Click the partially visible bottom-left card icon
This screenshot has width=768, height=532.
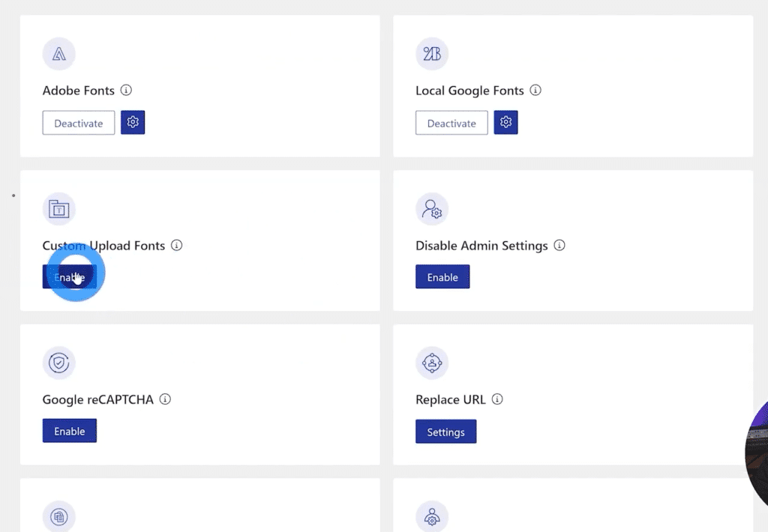pos(59,517)
